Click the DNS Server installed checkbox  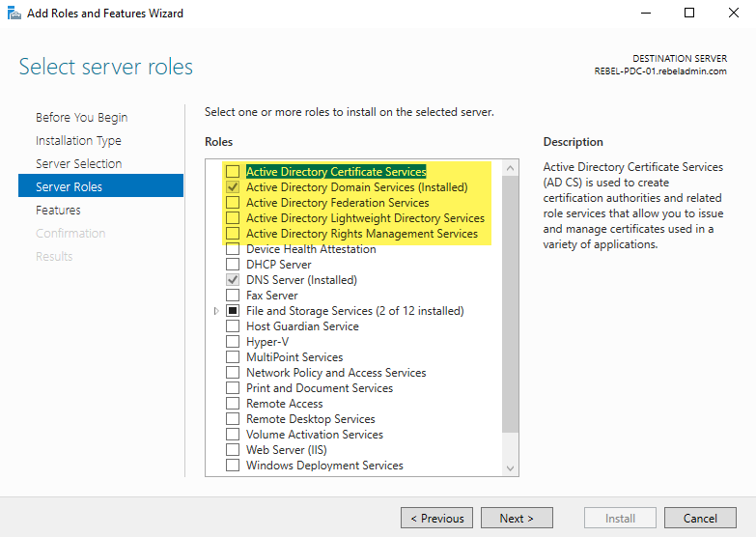[x=233, y=280]
